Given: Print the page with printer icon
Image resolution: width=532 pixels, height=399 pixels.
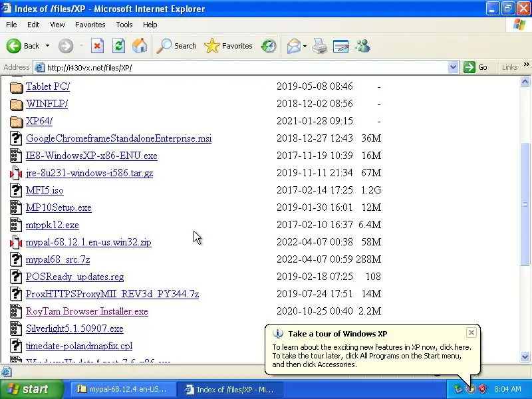Looking at the screenshot, I should point(320,46).
